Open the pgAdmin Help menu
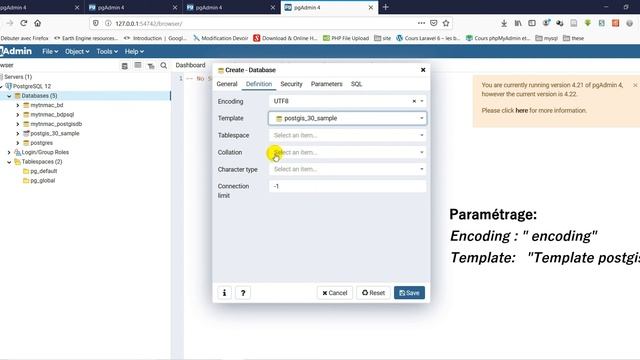Viewport: 640px width, 360px height. tap(134, 51)
